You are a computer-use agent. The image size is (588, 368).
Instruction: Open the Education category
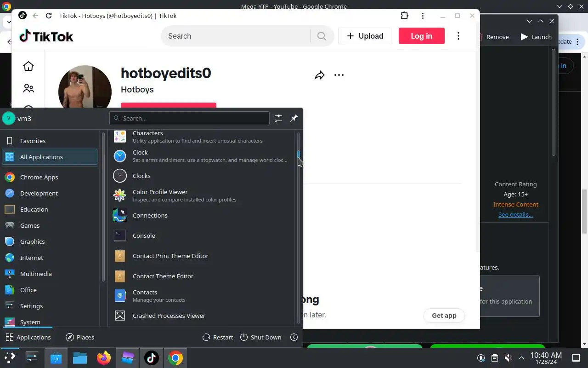(50, 209)
